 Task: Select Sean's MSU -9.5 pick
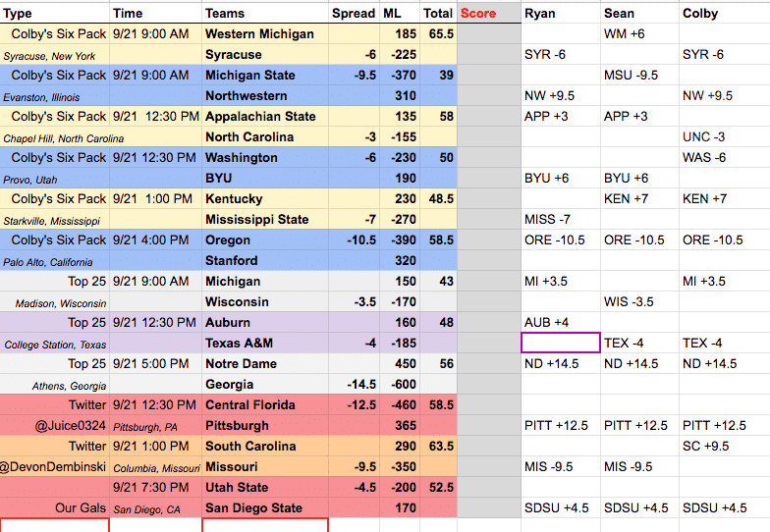point(639,75)
